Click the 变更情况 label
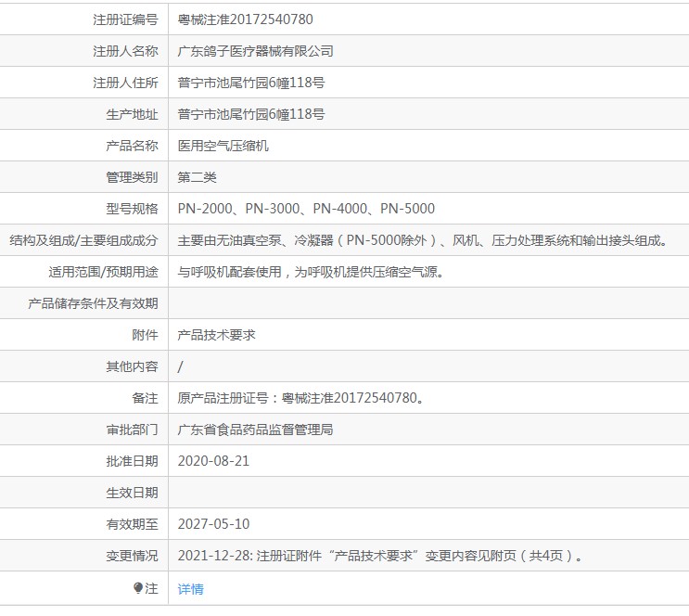Screen dimensions: 689x616 click(132, 556)
